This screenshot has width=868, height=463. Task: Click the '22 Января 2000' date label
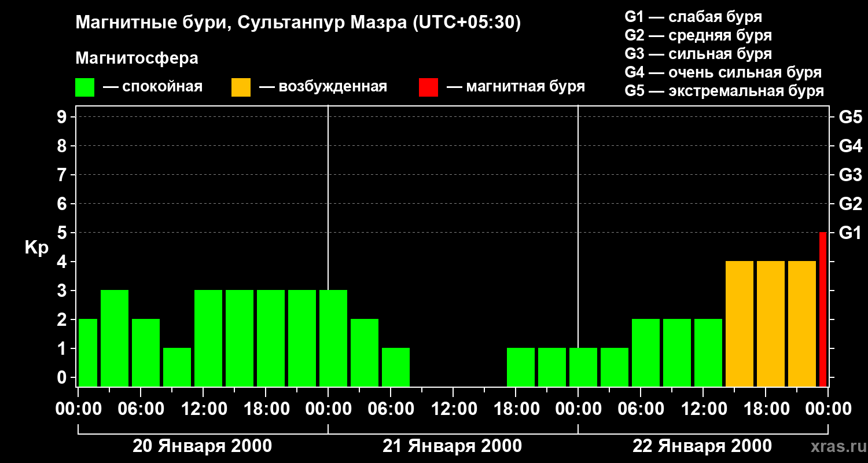coord(703,446)
